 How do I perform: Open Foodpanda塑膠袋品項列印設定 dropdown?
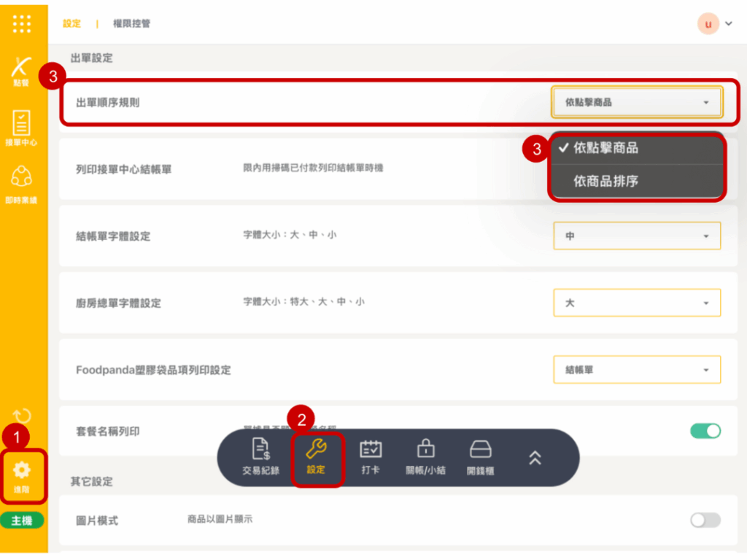click(637, 370)
